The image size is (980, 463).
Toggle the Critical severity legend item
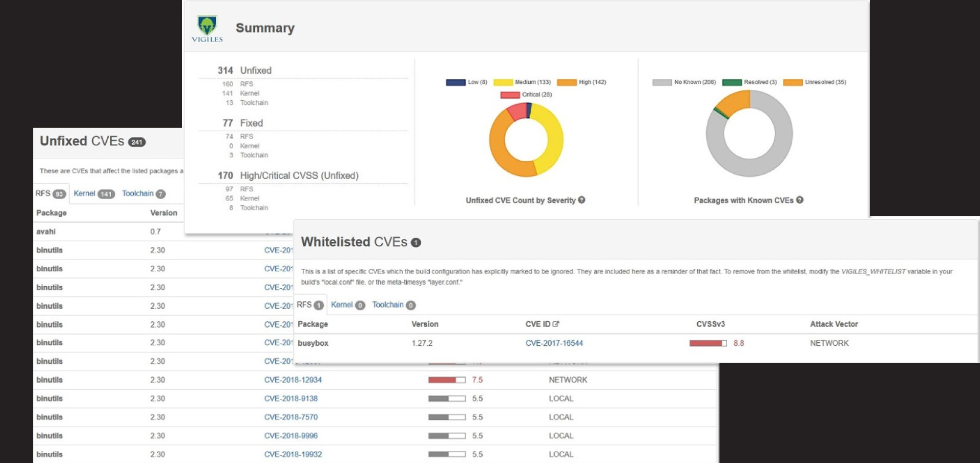526,95
